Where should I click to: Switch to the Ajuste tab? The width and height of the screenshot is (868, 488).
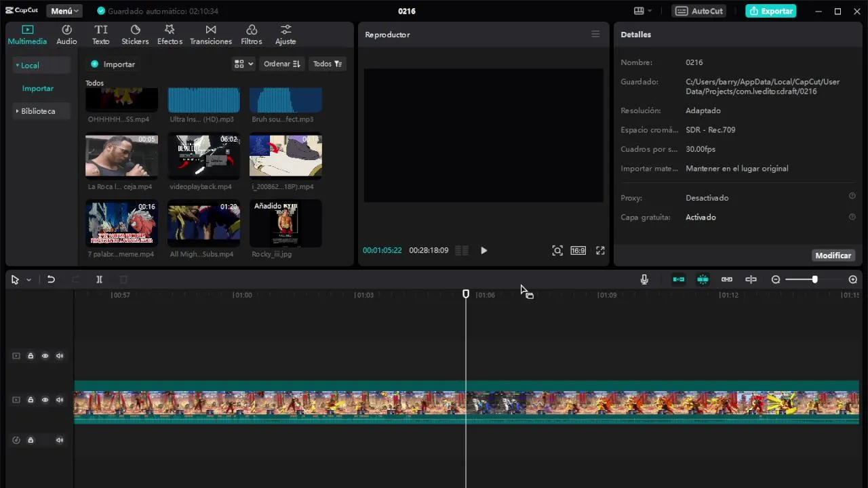click(285, 35)
